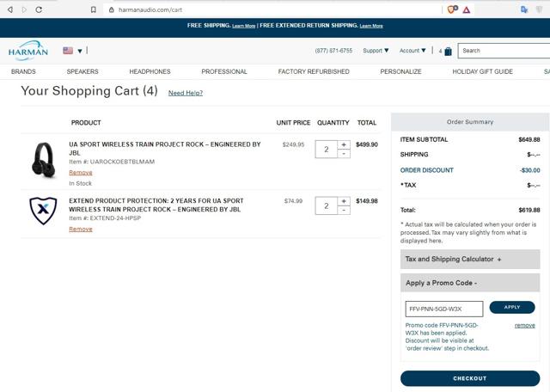
Task: Decrease UA Sport headphones quantity with minus
Action: tap(344, 154)
